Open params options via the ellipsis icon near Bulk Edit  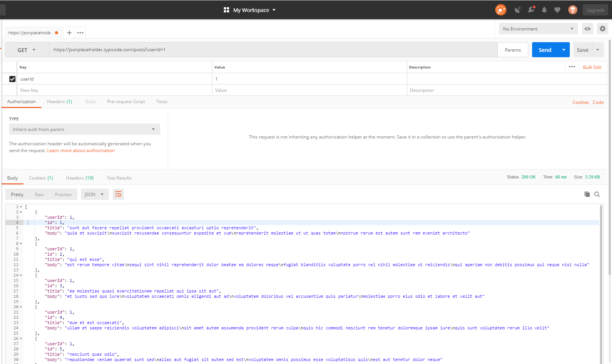click(x=572, y=67)
